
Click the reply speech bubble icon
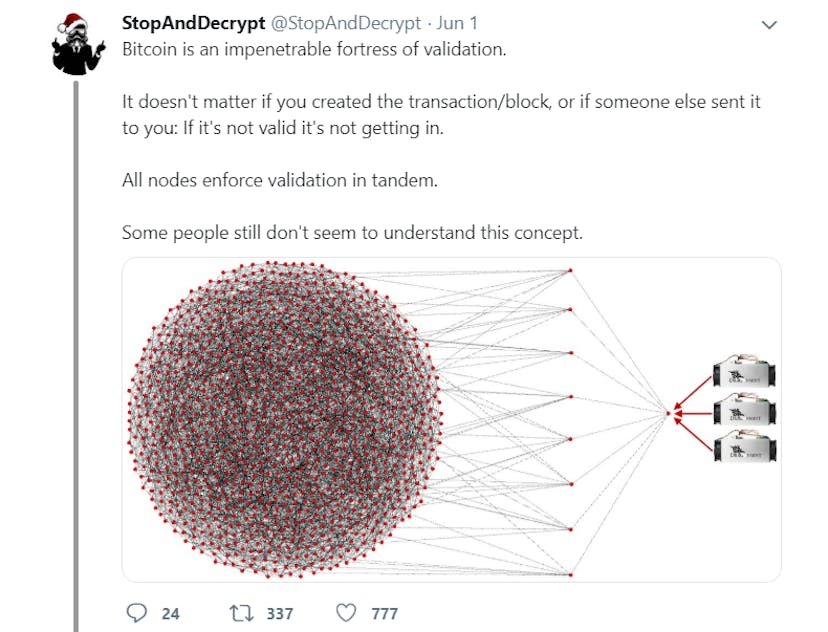[137, 612]
